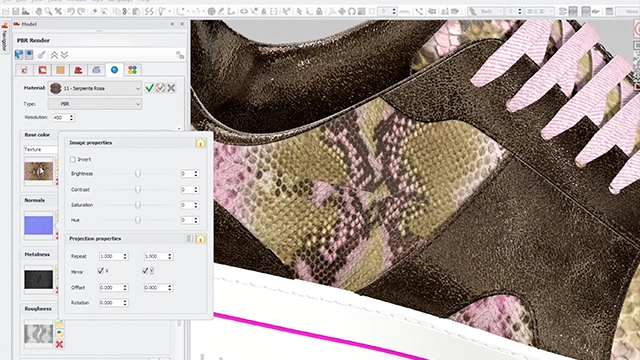Click the diamond shape toolbar icon
This screenshot has width=640, height=360.
click(342, 11)
